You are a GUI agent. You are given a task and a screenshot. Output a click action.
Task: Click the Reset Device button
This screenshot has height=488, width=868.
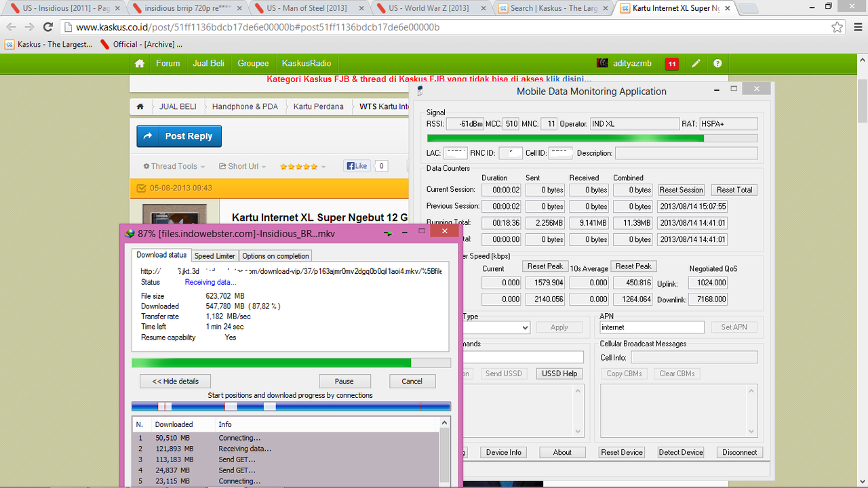(x=622, y=452)
